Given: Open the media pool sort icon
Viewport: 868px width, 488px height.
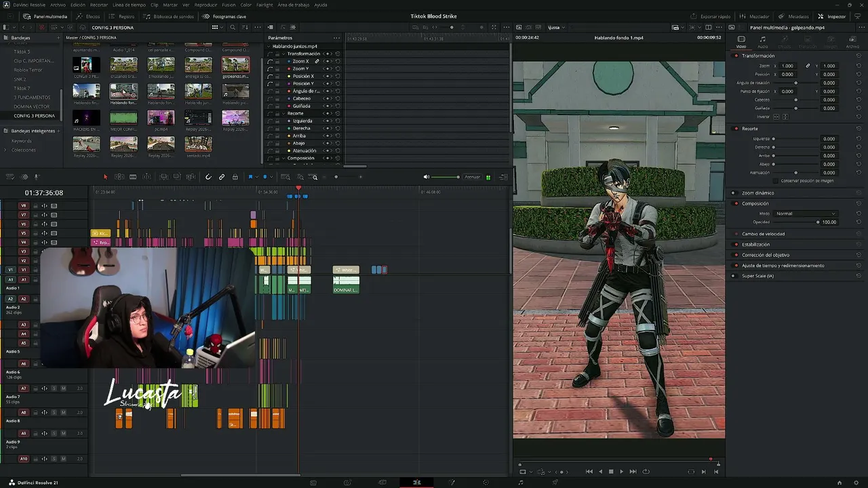Looking at the screenshot, I should click(x=245, y=27).
